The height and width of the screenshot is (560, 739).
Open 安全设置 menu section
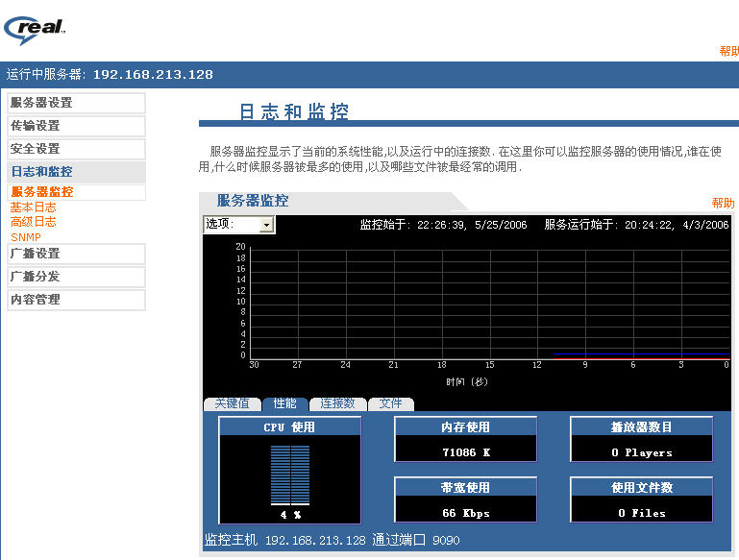pyautogui.click(x=76, y=149)
